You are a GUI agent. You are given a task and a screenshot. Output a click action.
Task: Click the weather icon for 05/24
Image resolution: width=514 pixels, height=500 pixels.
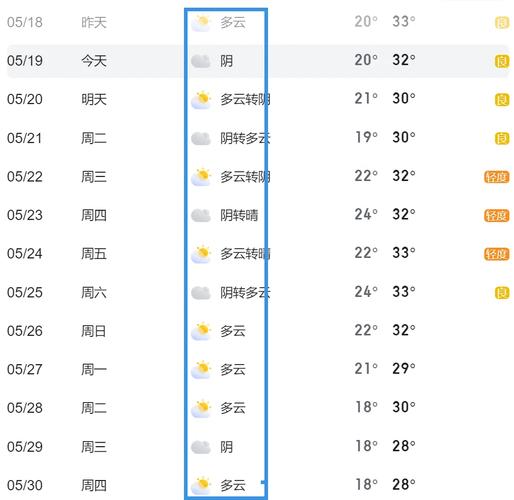(x=201, y=254)
